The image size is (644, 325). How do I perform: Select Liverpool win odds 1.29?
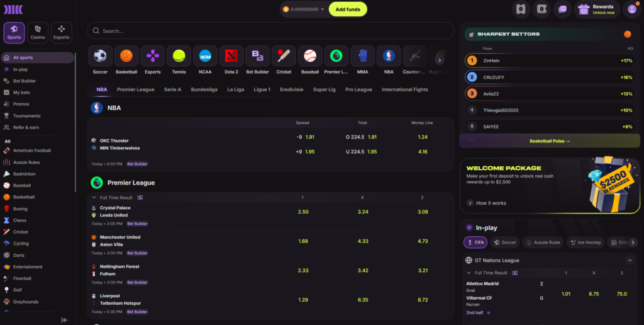tap(303, 300)
